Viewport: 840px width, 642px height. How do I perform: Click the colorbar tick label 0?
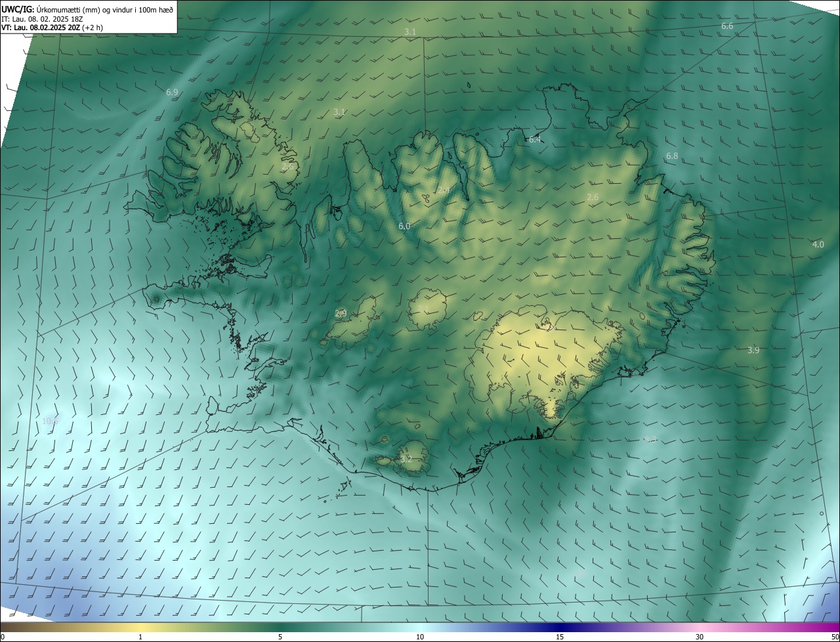pos(3,637)
